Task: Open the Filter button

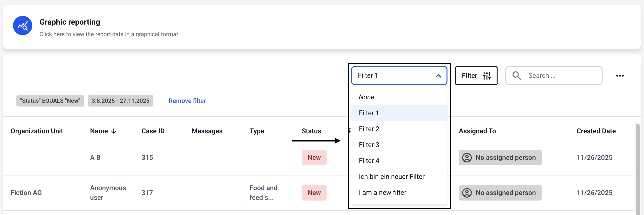Action: 476,76
